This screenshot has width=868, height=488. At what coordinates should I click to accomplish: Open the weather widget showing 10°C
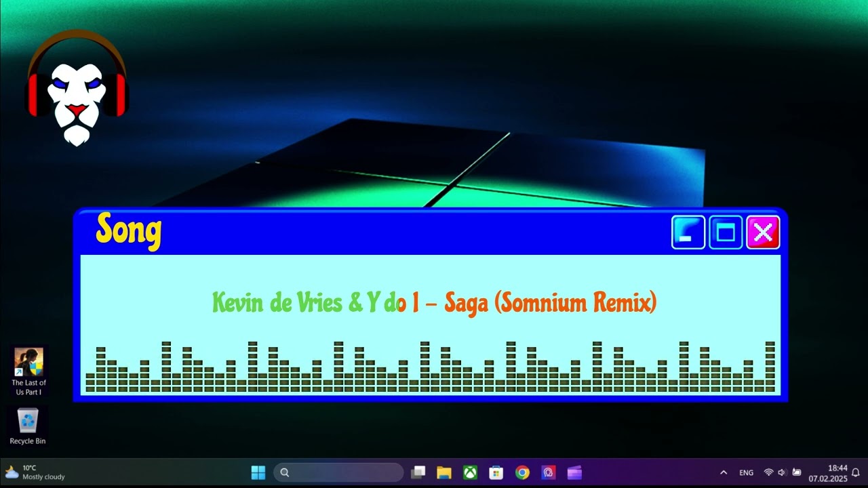[35, 472]
